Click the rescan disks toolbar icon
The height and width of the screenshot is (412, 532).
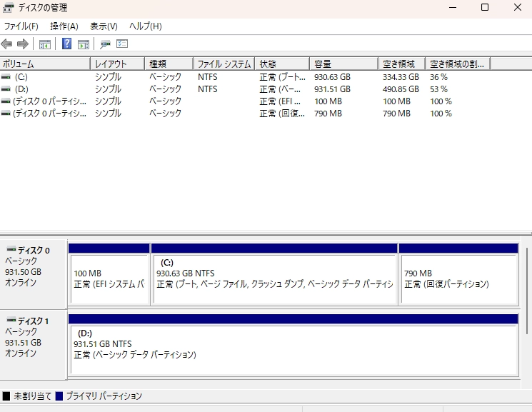105,44
